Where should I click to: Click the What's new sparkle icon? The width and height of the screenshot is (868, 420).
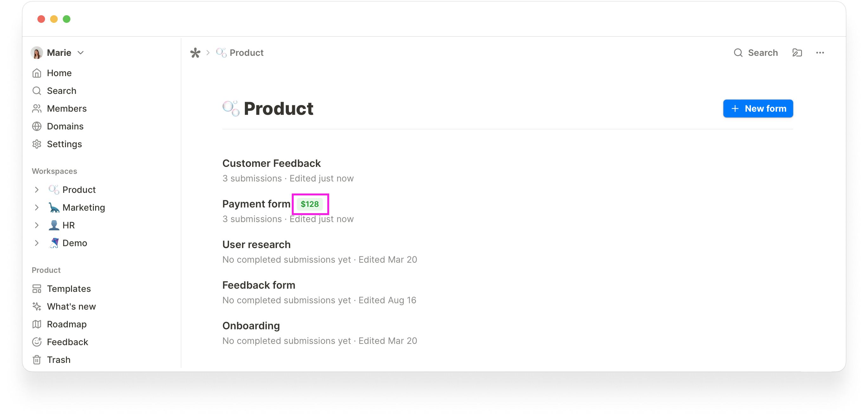(37, 307)
